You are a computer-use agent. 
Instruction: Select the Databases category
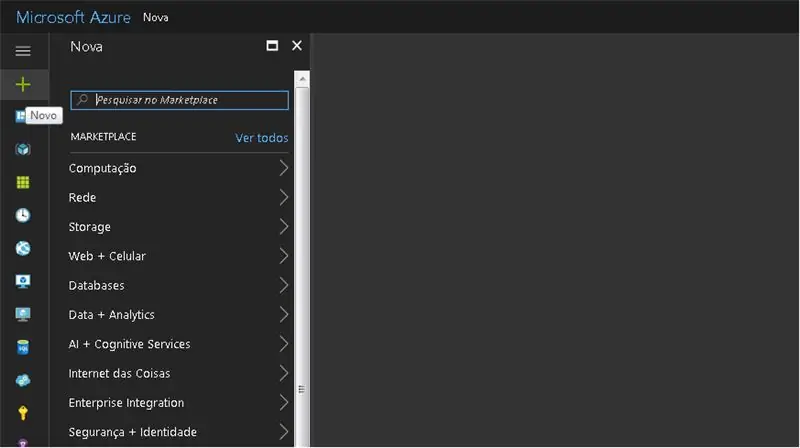pyautogui.click(x=179, y=286)
